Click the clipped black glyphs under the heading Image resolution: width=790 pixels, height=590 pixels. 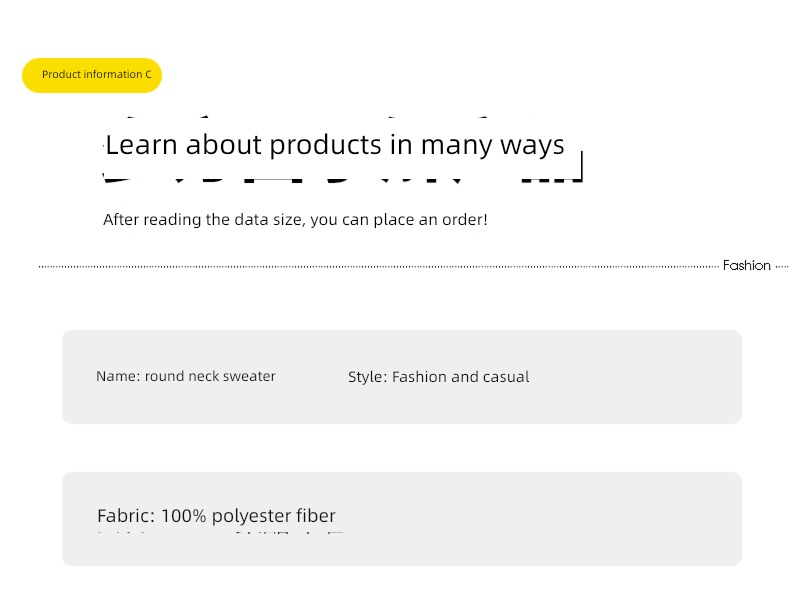[343, 178]
